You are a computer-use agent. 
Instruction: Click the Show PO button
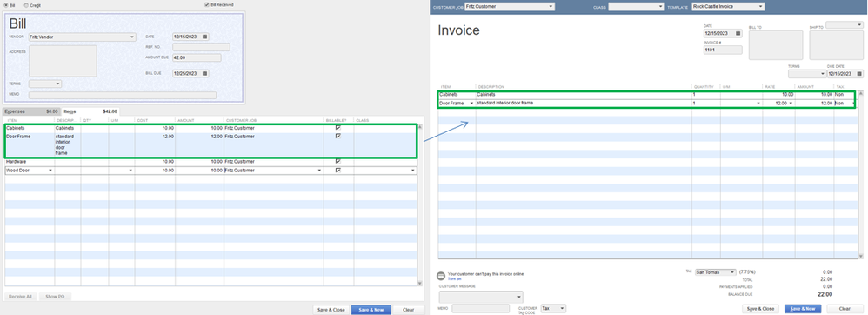56,297
